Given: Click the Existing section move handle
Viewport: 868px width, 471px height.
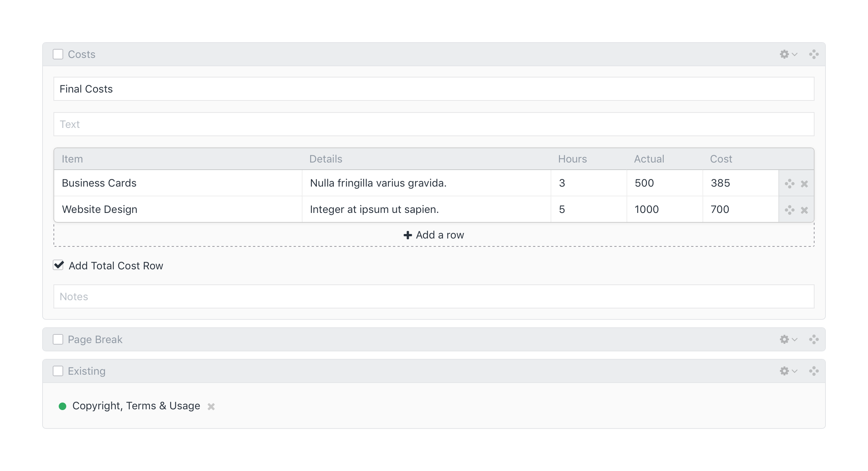Looking at the screenshot, I should tap(814, 371).
